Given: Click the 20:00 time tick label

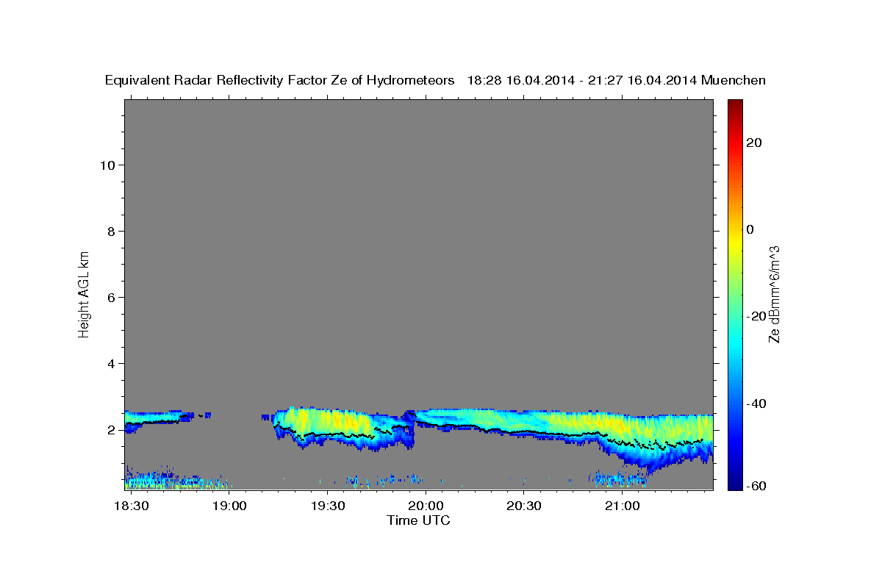Looking at the screenshot, I should (426, 506).
